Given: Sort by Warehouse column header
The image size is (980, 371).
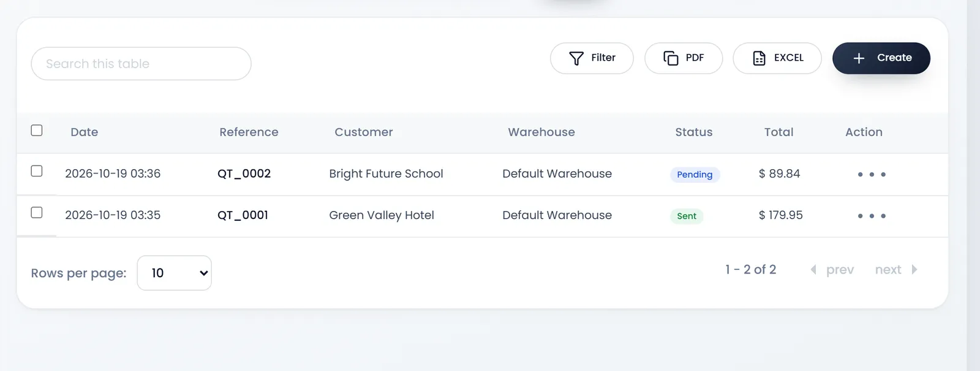Looking at the screenshot, I should [541, 132].
